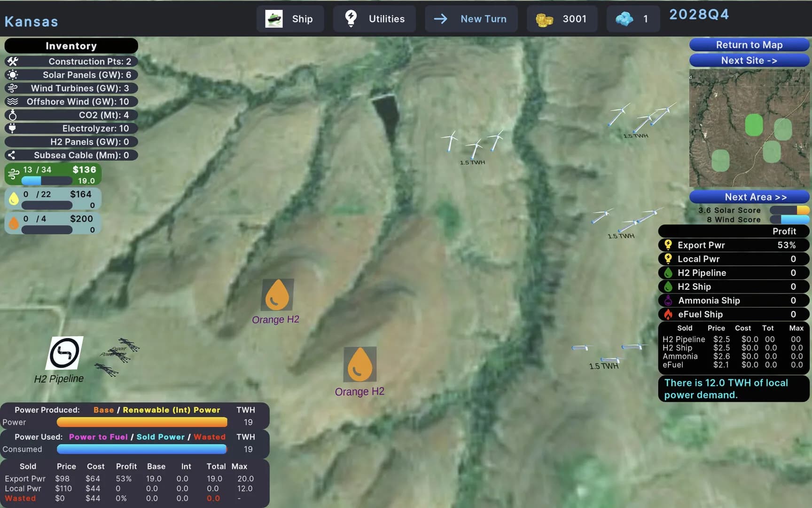Viewport: 812px width, 508px height.
Task: Go to Next Site
Action: click(749, 61)
